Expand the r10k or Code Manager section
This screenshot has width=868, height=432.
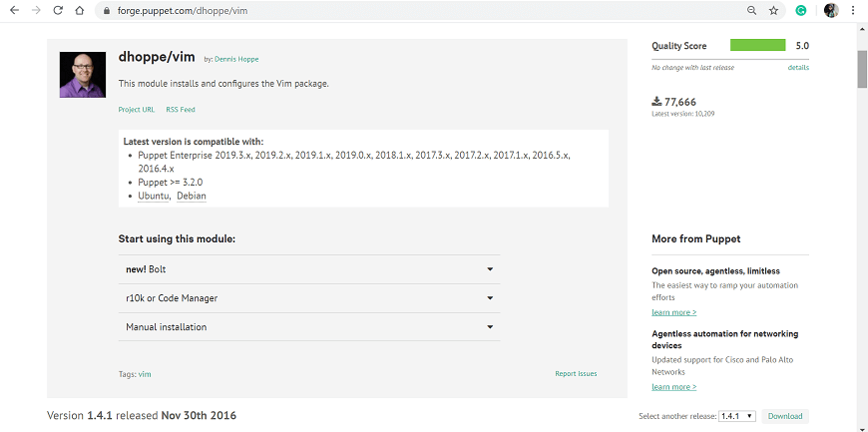tap(309, 298)
